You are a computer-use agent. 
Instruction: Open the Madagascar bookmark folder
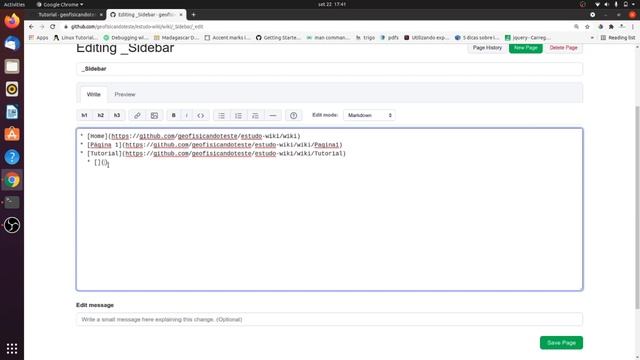[176, 38]
